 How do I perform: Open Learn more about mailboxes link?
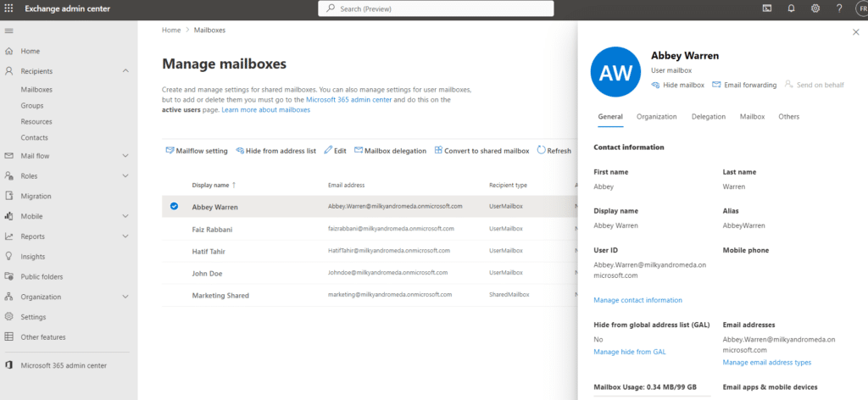click(x=265, y=110)
